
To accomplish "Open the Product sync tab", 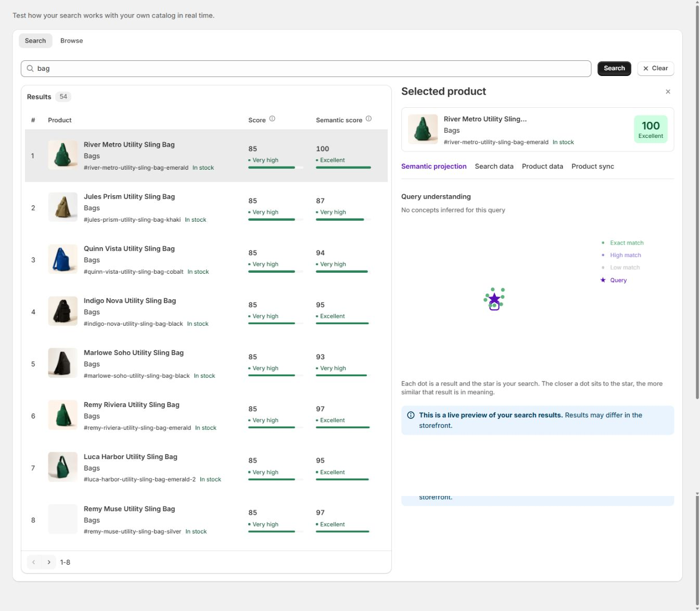I will pyautogui.click(x=592, y=167).
